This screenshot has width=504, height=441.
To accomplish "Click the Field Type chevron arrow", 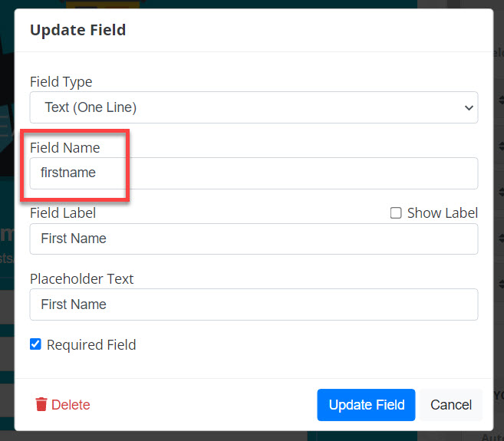I will (x=469, y=108).
